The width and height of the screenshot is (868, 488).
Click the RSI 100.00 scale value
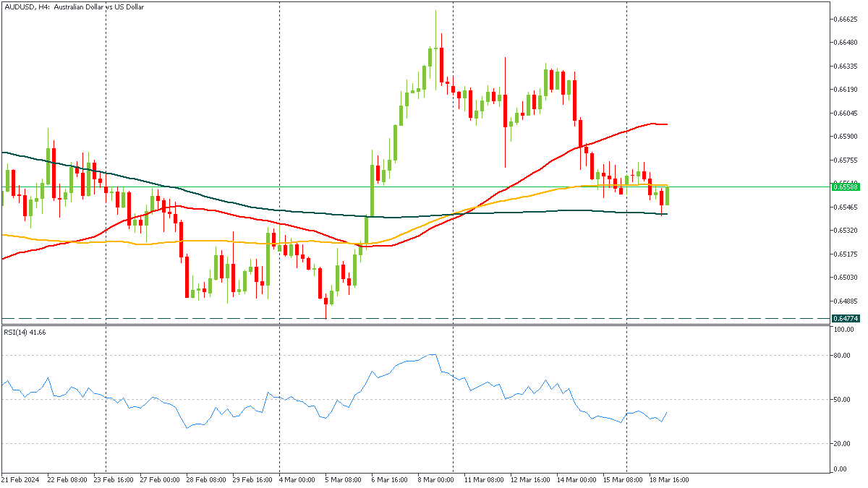pyautogui.click(x=844, y=330)
